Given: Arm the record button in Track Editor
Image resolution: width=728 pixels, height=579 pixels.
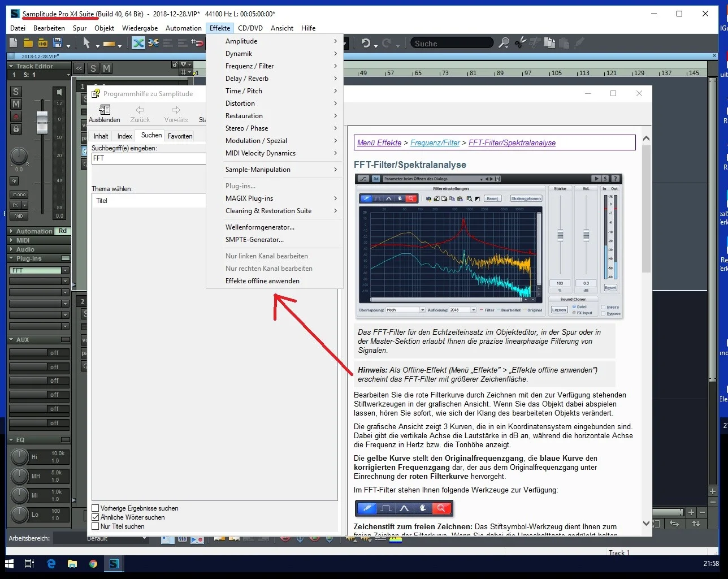Looking at the screenshot, I should 16,116.
